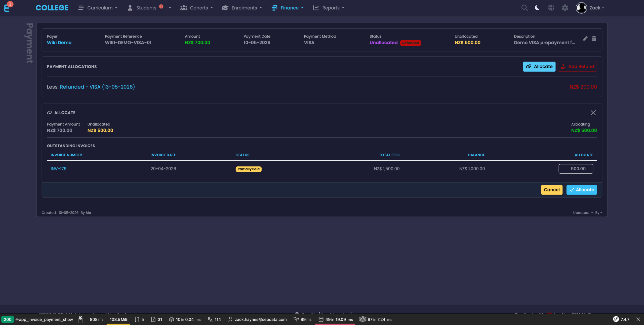This screenshot has height=325, width=644.
Task: Click the TOTAL FEES column header
Action: 389,155
